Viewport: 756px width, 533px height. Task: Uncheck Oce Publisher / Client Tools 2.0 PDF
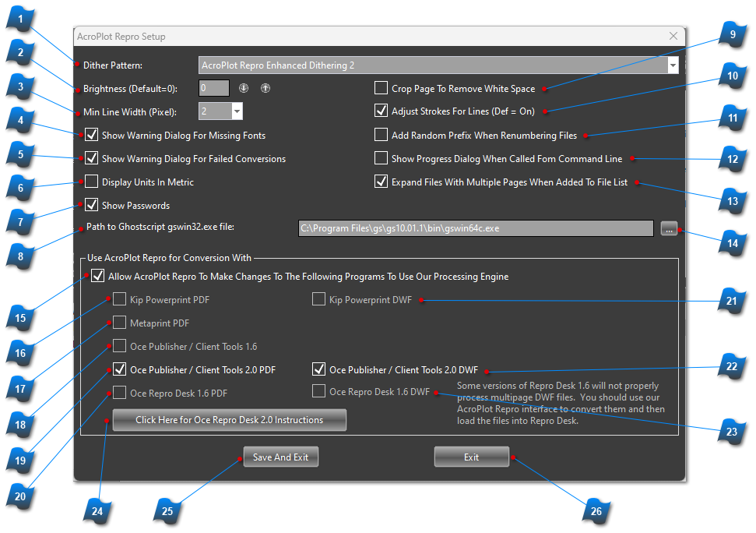coord(120,369)
